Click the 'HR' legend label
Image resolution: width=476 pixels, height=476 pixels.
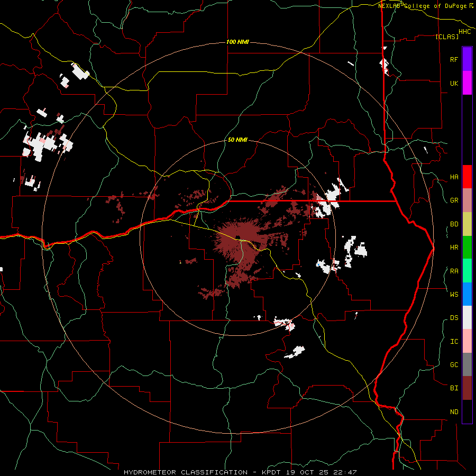[x=454, y=248]
